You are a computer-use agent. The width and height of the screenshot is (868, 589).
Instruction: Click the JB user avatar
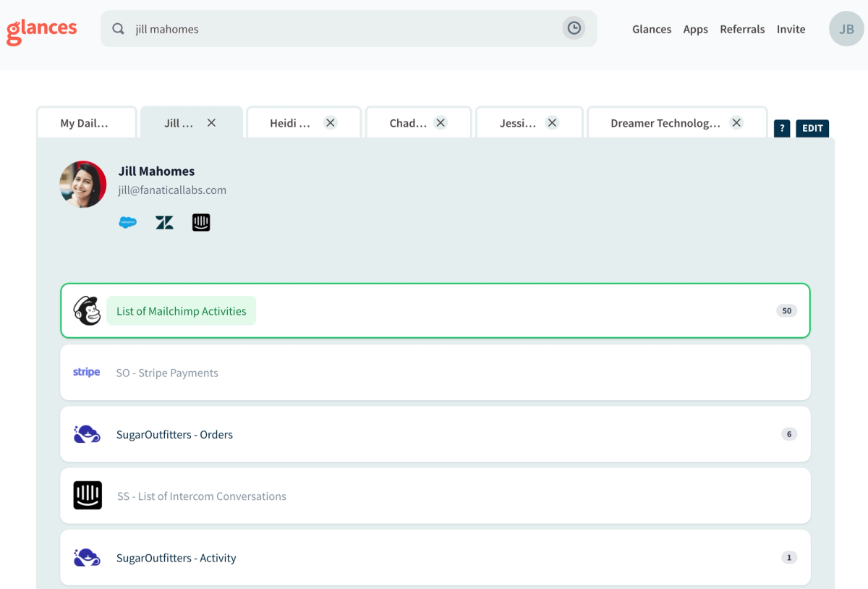[x=846, y=29]
